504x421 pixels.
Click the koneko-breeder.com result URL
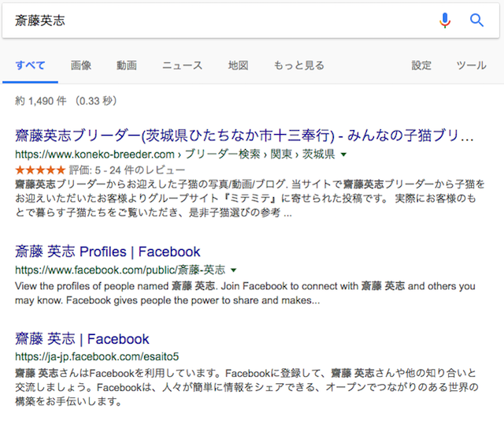[175, 155]
